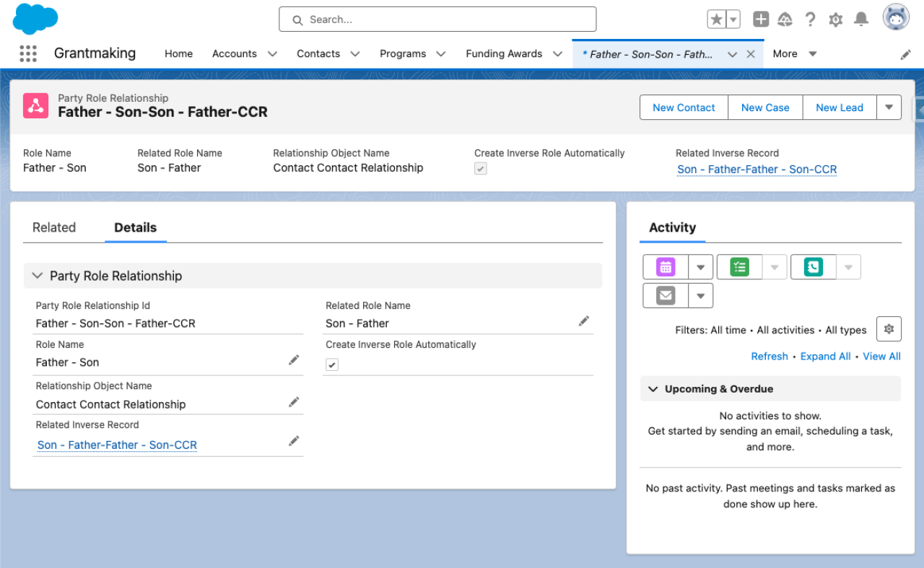Open the Setup gear icon
The image size is (924, 568).
(x=836, y=19)
